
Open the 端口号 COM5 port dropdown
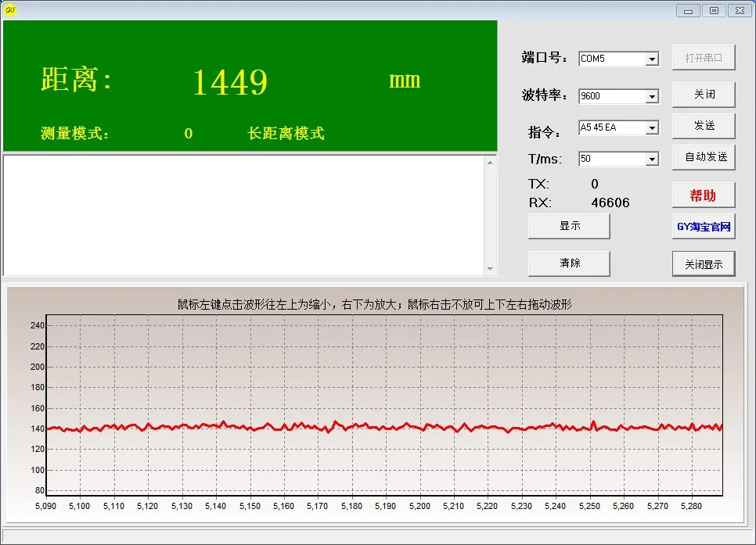click(653, 58)
